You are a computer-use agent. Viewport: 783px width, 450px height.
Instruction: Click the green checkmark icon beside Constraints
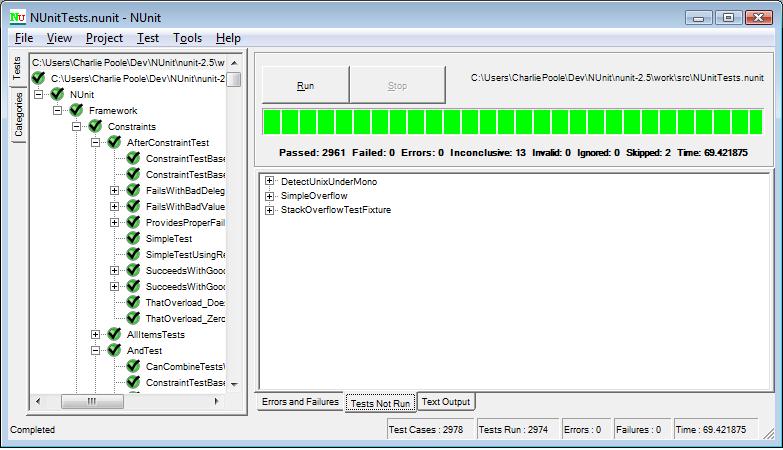95,126
